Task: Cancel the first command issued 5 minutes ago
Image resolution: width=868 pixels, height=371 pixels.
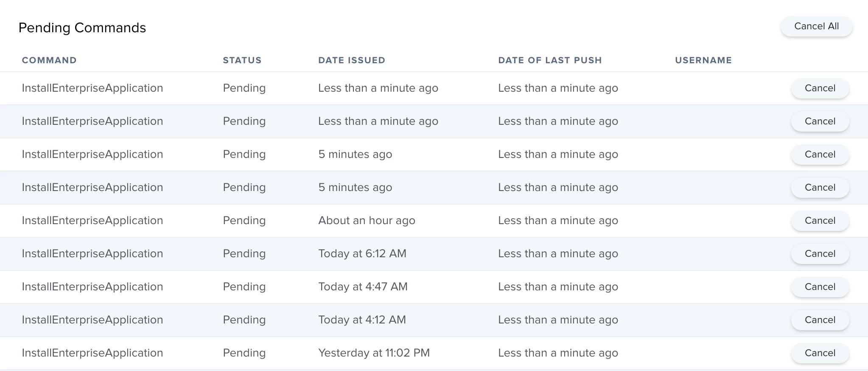Action: point(820,155)
